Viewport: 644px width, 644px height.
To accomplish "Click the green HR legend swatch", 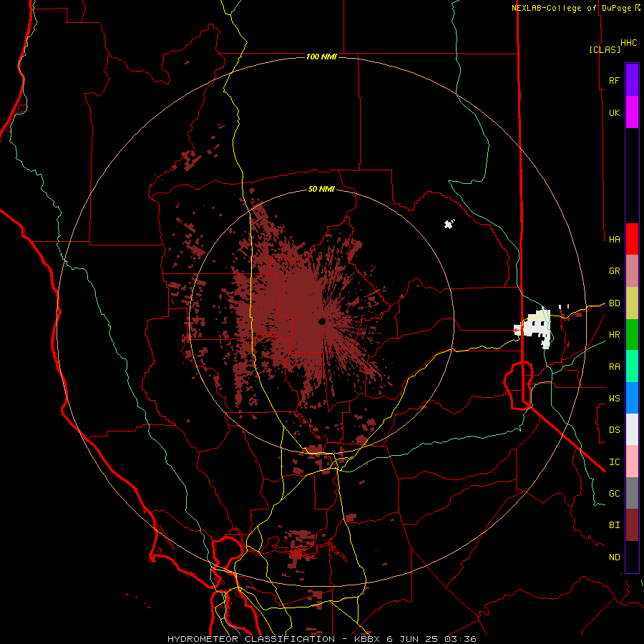I will [632, 335].
